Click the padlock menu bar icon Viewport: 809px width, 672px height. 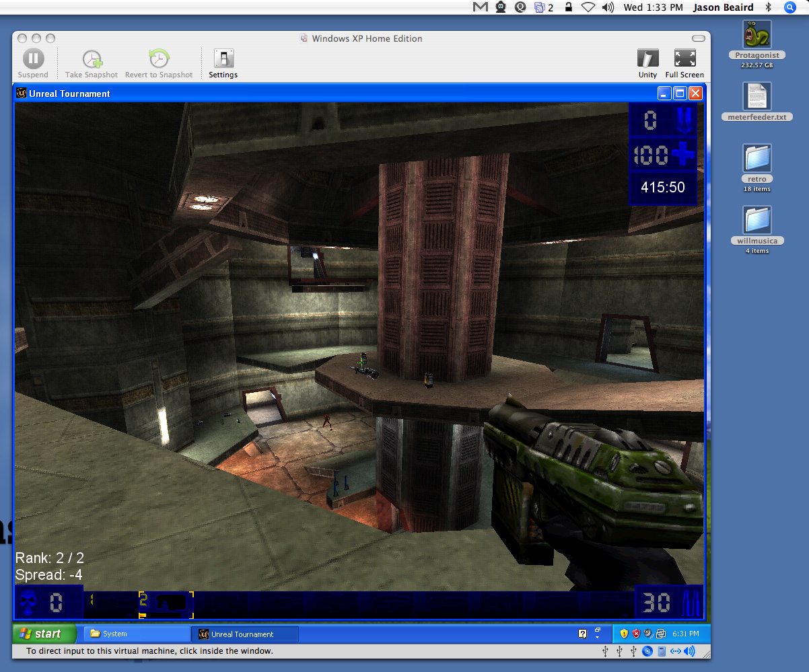coord(569,7)
